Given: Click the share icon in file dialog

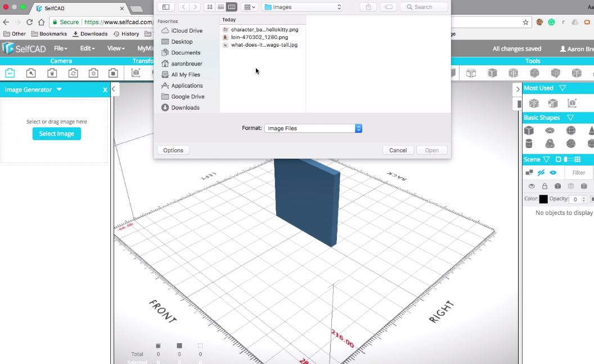Looking at the screenshot, I should [368, 7].
